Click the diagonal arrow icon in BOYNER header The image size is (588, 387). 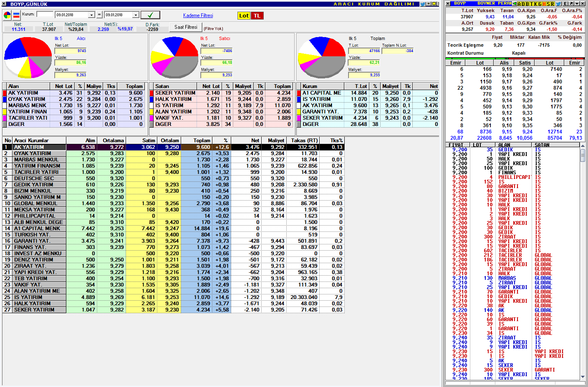click(x=571, y=4)
